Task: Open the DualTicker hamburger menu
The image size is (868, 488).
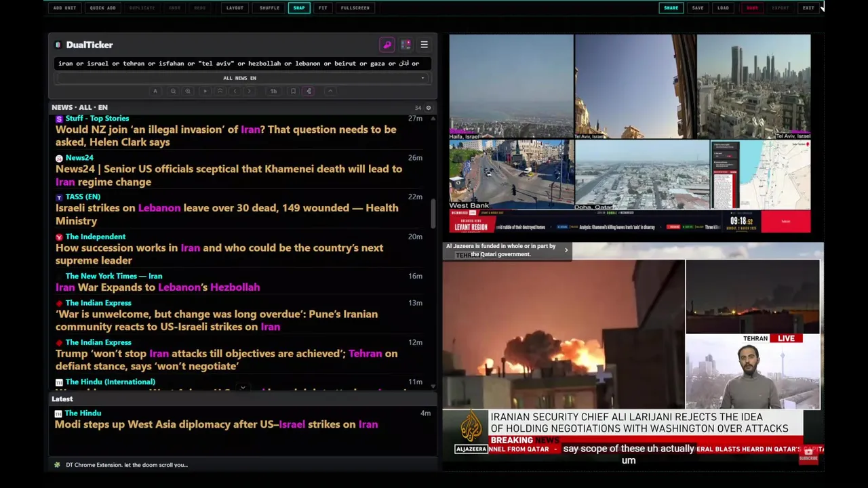Action: click(424, 45)
